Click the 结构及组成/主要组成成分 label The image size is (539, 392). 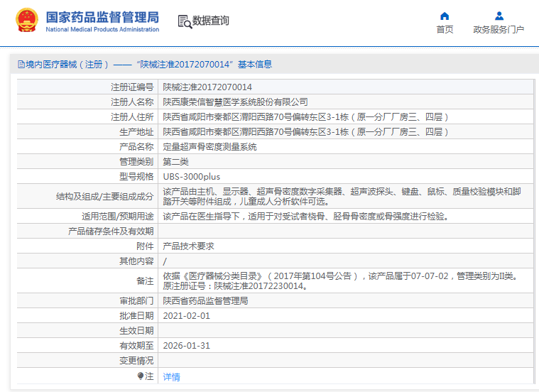(x=105, y=196)
